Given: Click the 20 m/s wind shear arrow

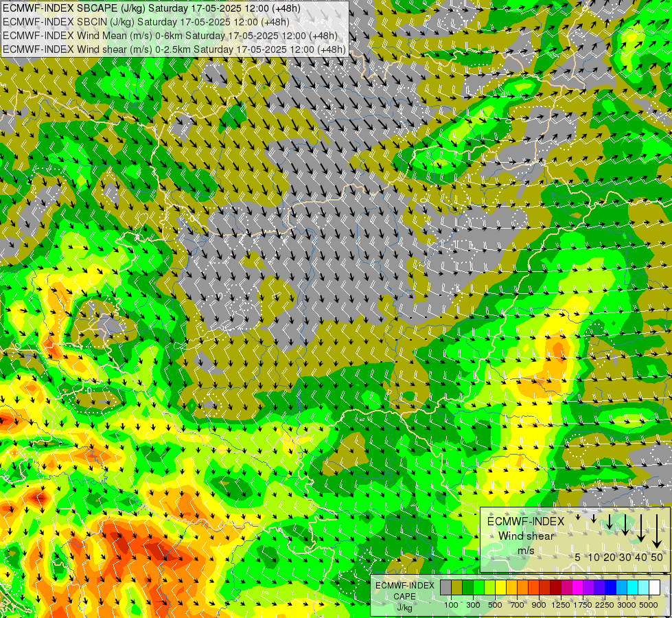Looking at the screenshot, I should pyautogui.click(x=610, y=521).
